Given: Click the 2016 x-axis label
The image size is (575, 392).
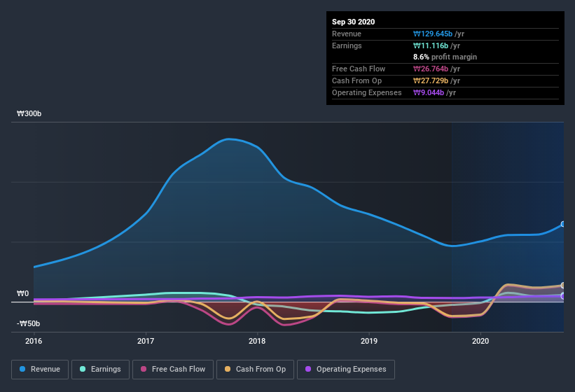Looking at the screenshot, I should 34,341.
